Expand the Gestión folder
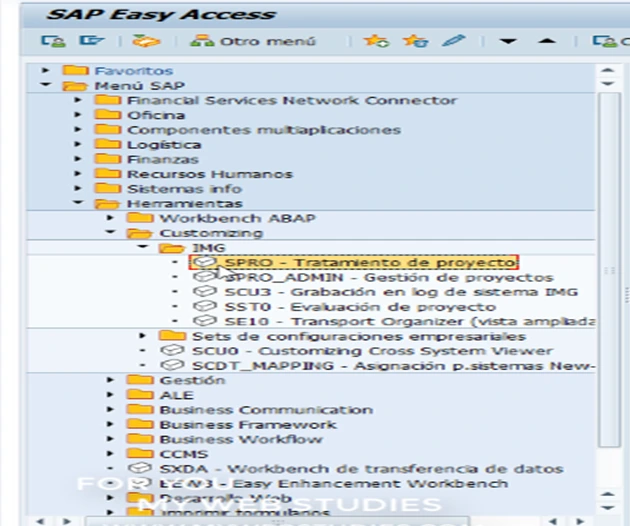The image size is (630, 526). (x=110, y=380)
